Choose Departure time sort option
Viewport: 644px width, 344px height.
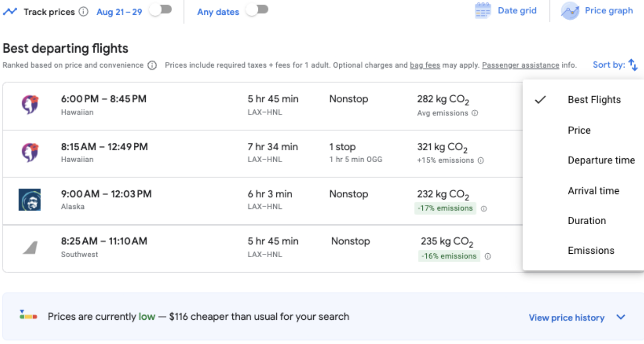point(601,160)
